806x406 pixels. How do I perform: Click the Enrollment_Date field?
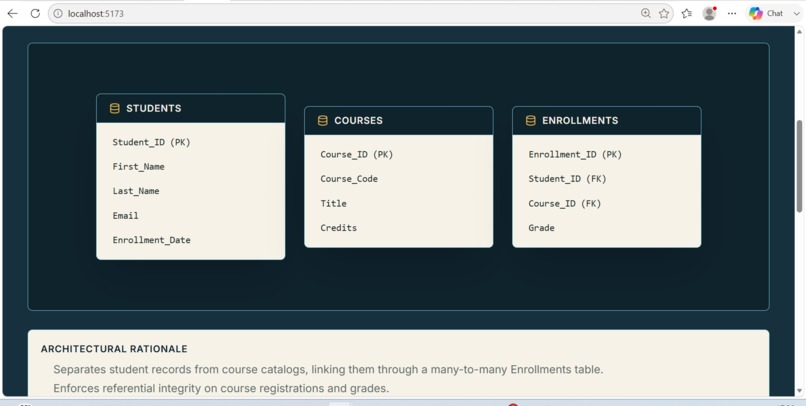click(x=152, y=240)
